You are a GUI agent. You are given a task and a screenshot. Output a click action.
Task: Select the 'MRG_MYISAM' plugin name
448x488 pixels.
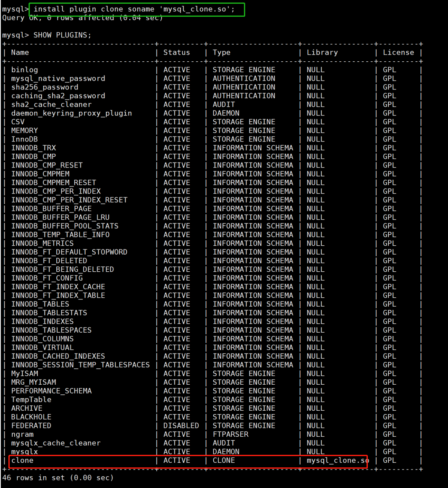[x=34, y=382]
